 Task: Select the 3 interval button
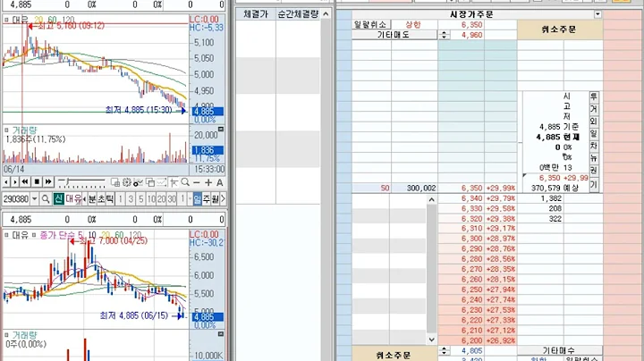coord(131,199)
